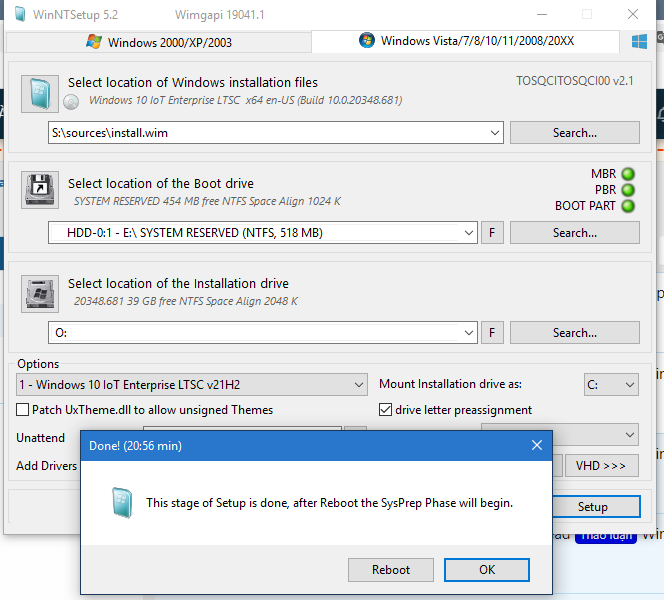Image resolution: width=664 pixels, height=600 pixels.
Task: Click the WinNTSetup title bar app icon
Action: tap(19, 14)
